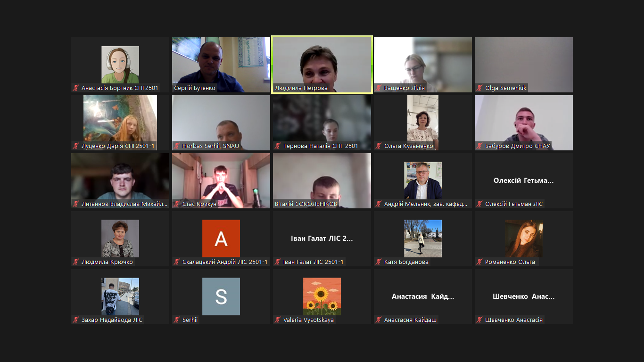
Task: Click muted mic icon beside Serhii
Action: 176,320
